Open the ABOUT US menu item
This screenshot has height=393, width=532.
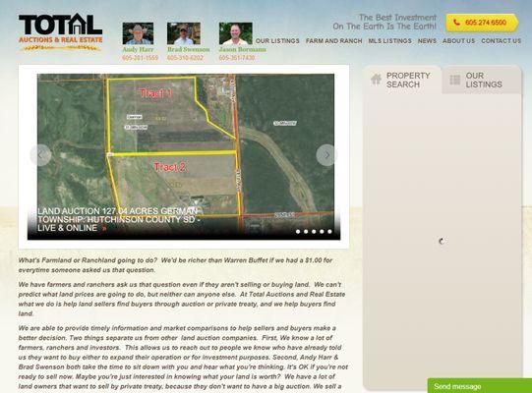(458, 41)
